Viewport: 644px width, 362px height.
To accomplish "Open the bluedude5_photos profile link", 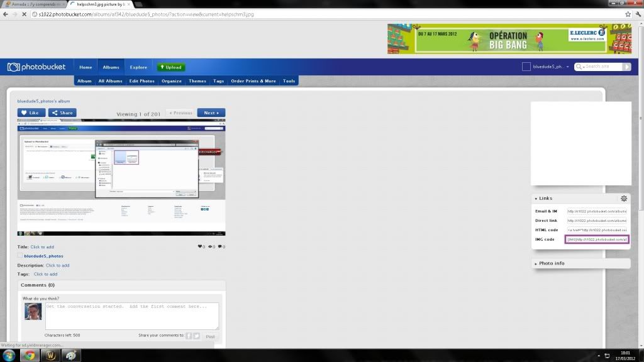I will point(43,256).
